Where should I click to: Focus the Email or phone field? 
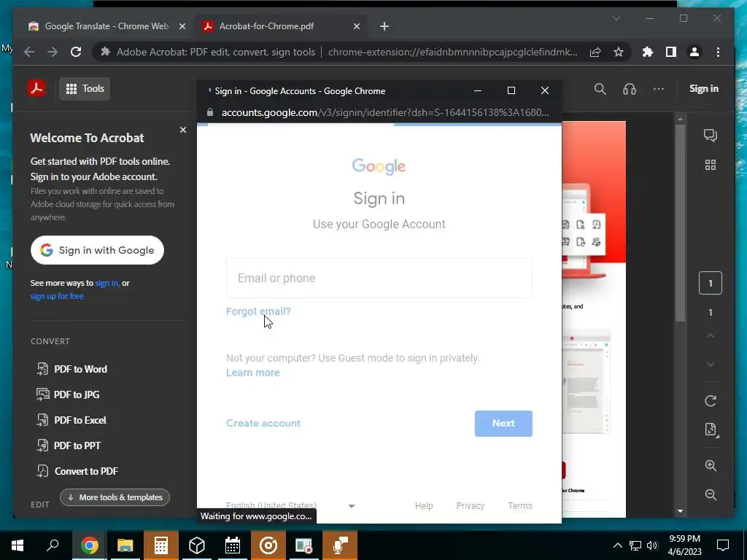pos(379,278)
